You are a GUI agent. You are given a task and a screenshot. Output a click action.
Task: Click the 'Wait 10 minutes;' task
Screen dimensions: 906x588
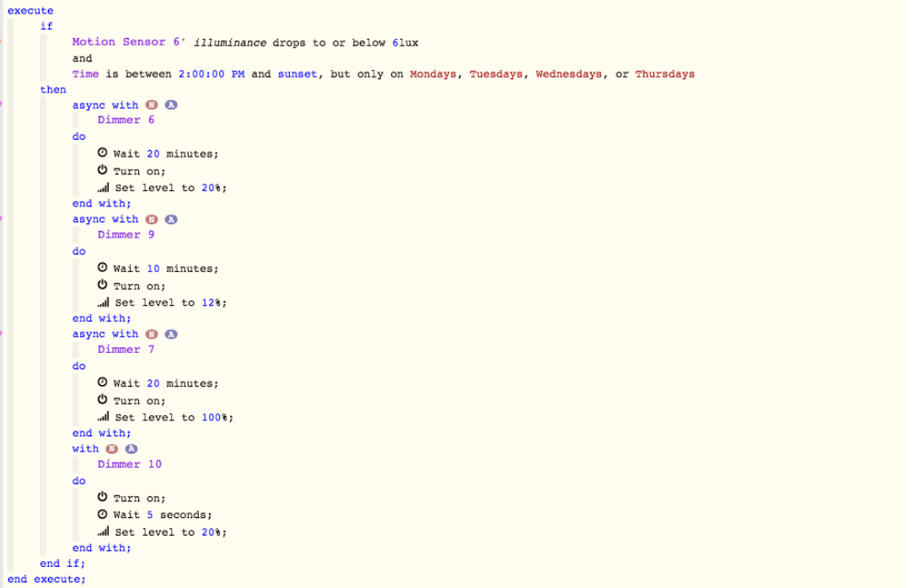(x=166, y=269)
